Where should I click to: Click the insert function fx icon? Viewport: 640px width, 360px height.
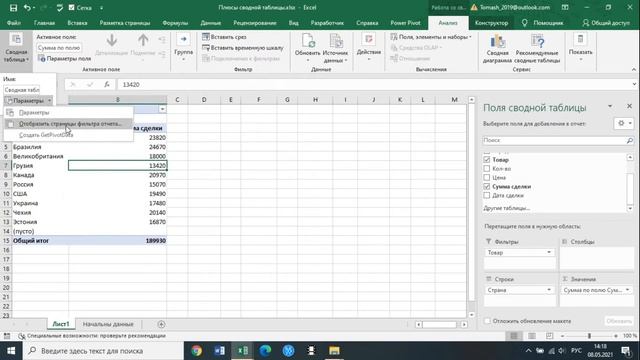click(107, 84)
